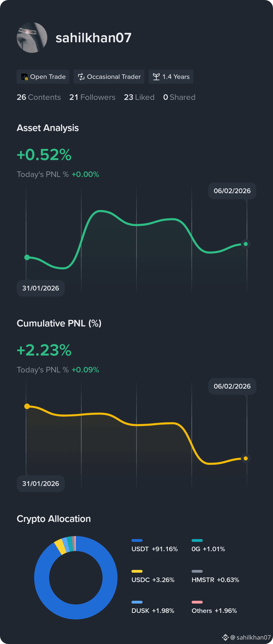This screenshot has width=273, height=644.
Task: Click the Open Trade badge icon
Action: 25,77
